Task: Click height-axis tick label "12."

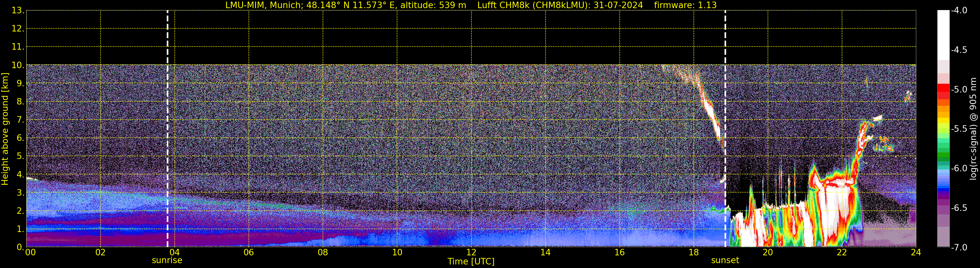Action: (18, 29)
